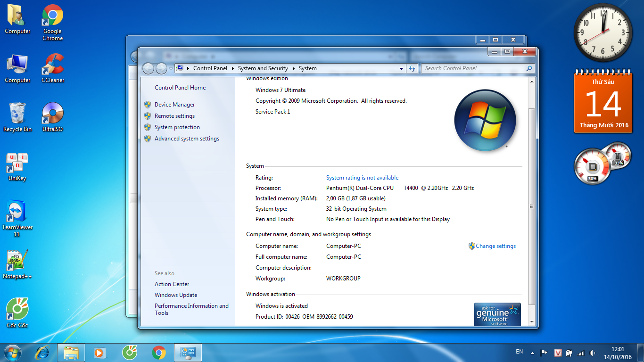Click the vertical scrollbar thumb in System window
644x362 pixels.
[532, 206]
